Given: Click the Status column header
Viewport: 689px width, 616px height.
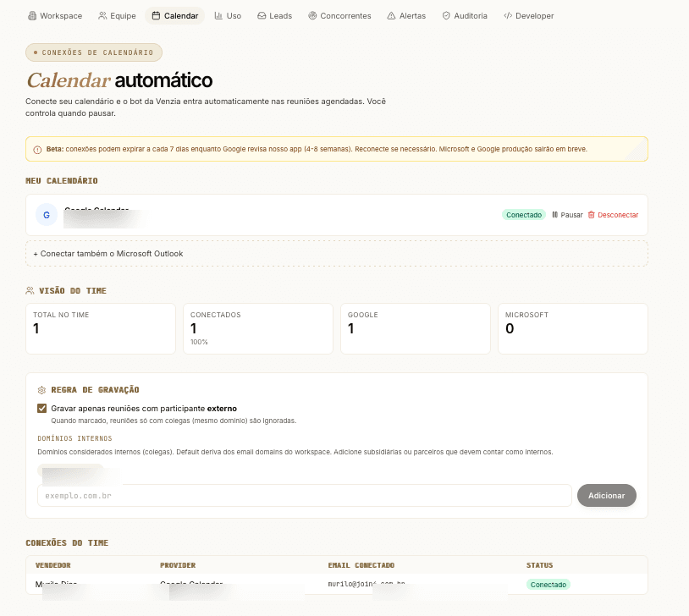Looking at the screenshot, I should (539, 565).
